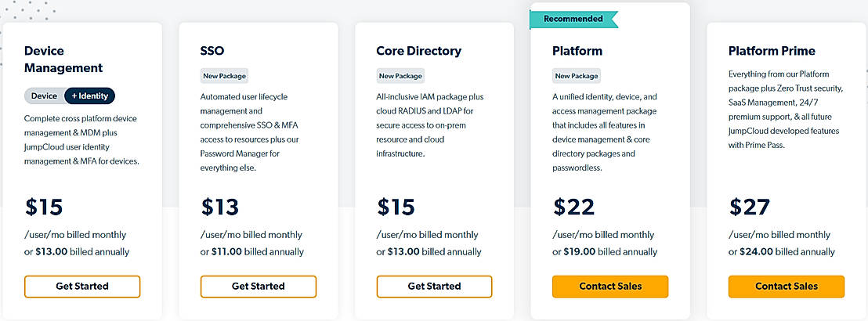Contact Sales for the Platform package
This screenshot has height=321, width=868.
point(610,286)
